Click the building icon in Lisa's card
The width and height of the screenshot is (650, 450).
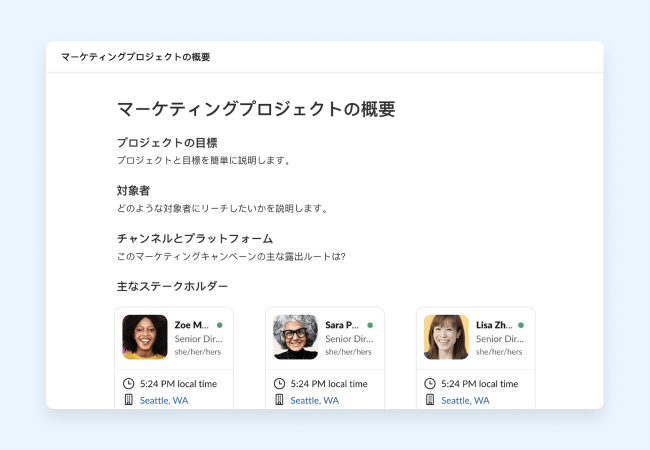[430, 400]
